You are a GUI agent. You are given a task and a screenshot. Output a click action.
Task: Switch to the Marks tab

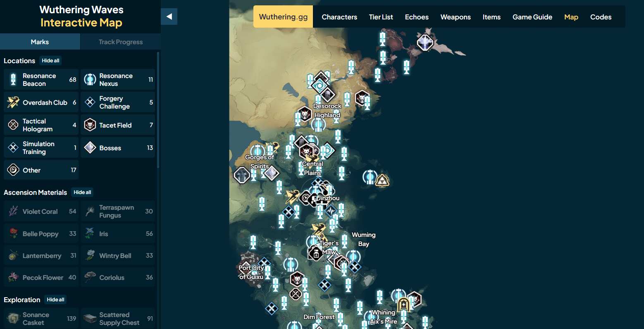40,42
